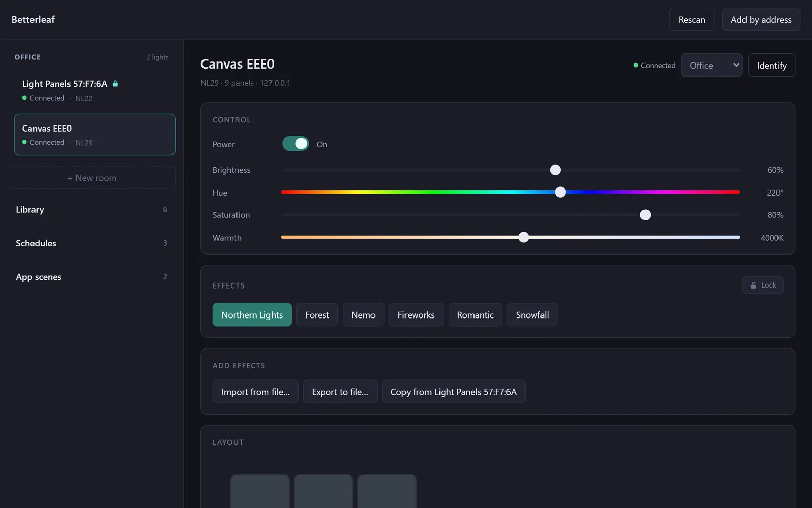
Task: Click the Brightness slider handle
Action: (556, 170)
